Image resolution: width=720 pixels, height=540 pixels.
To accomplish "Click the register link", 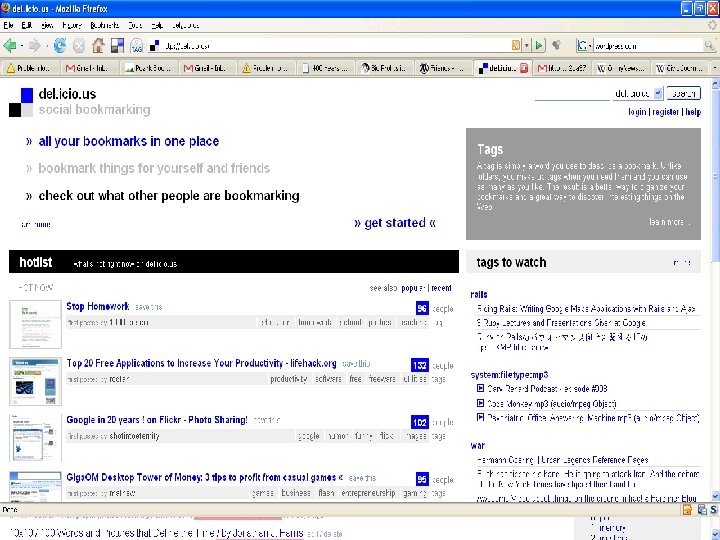I will [665, 112].
